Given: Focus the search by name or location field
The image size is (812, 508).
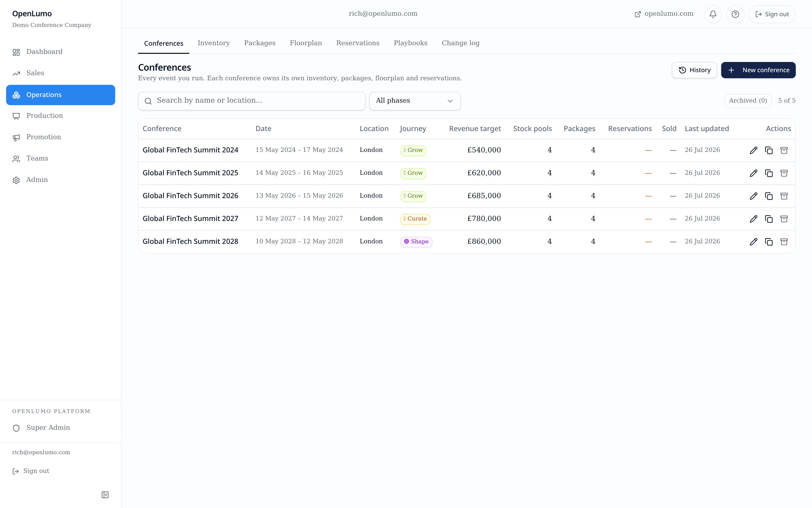Looking at the screenshot, I should [x=252, y=101].
